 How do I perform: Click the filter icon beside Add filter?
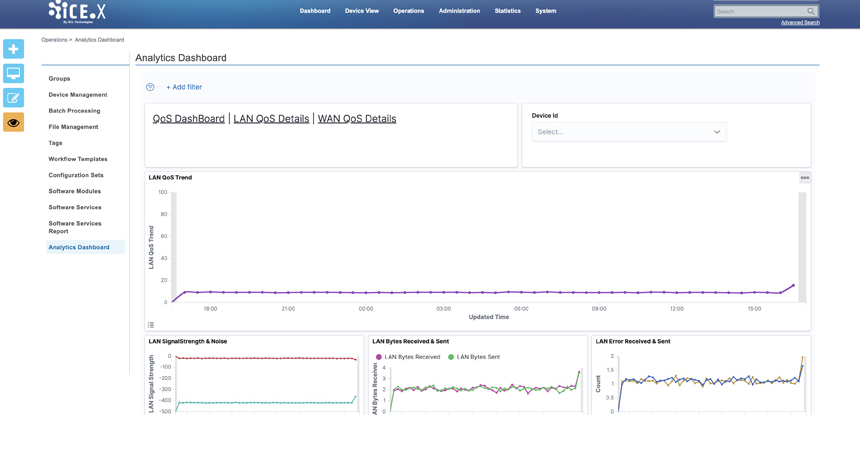[x=150, y=87]
